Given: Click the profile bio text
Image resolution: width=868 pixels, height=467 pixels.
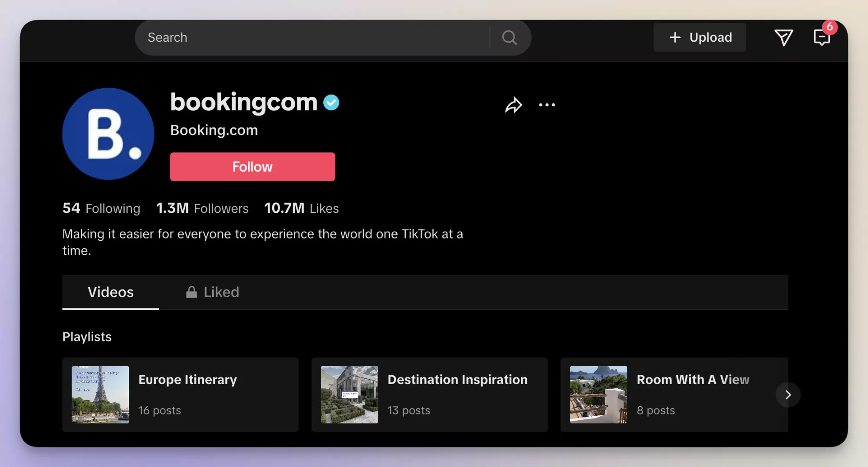Looking at the screenshot, I should pyautogui.click(x=263, y=242).
